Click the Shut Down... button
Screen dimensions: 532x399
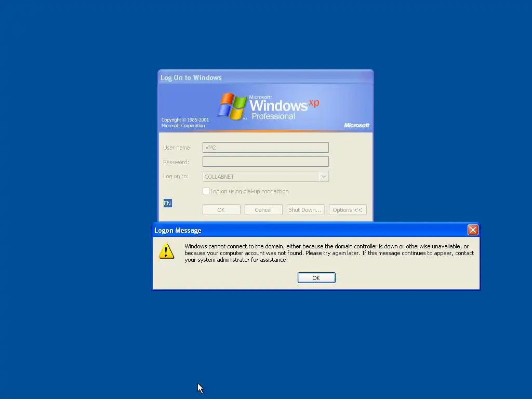(x=305, y=210)
